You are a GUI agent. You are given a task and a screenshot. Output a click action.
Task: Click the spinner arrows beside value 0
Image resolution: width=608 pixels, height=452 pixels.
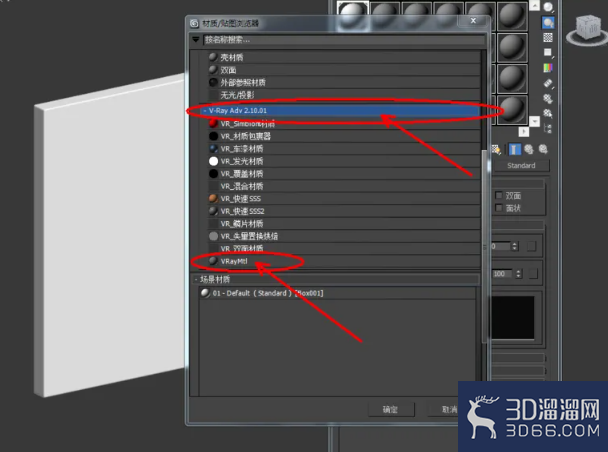click(515, 246)
